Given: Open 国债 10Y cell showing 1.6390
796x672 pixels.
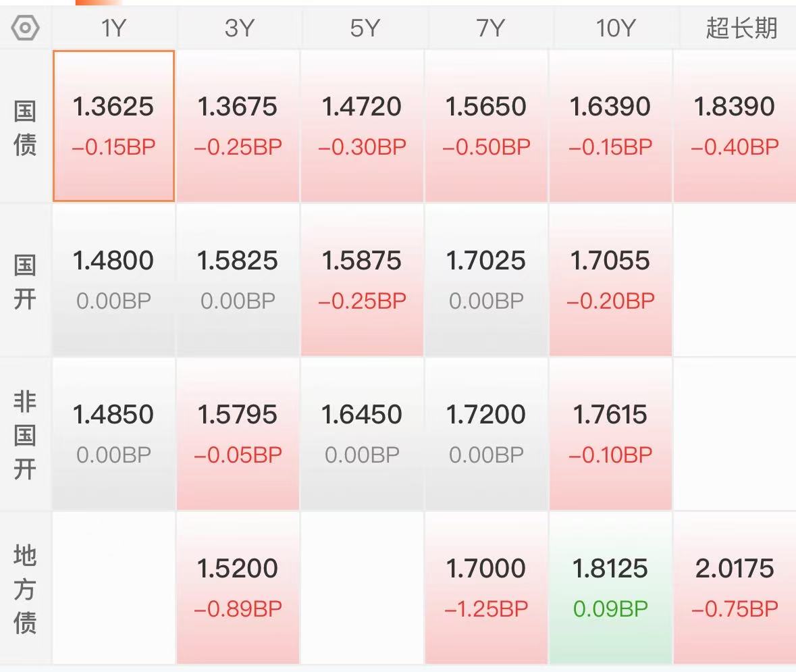Looking at the screenshot, I should pos(610,126).
